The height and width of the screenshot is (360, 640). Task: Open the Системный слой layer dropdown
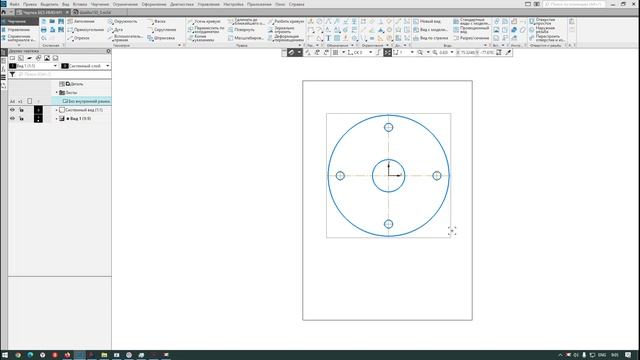107,66
